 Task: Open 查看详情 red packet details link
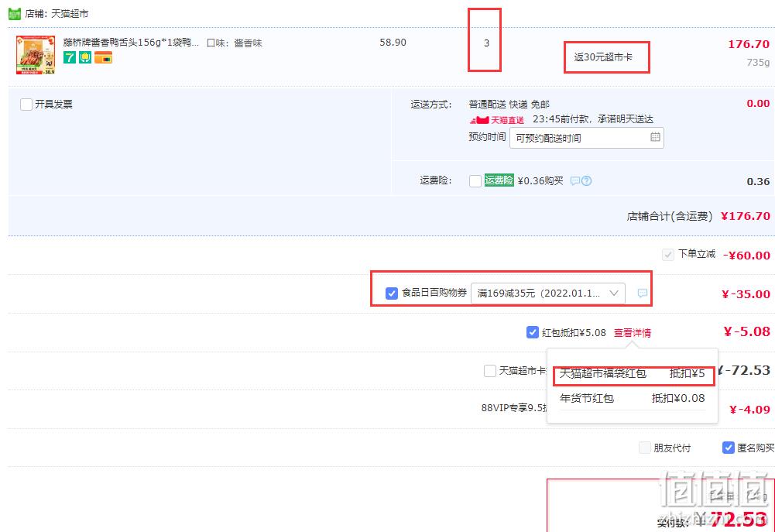pyautogui.click(x=633, y=333)
